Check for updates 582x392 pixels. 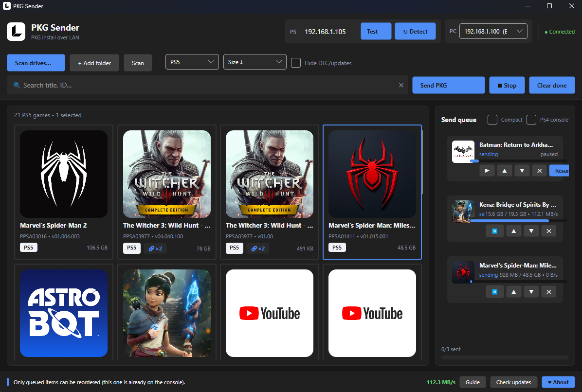click(514, 382)
